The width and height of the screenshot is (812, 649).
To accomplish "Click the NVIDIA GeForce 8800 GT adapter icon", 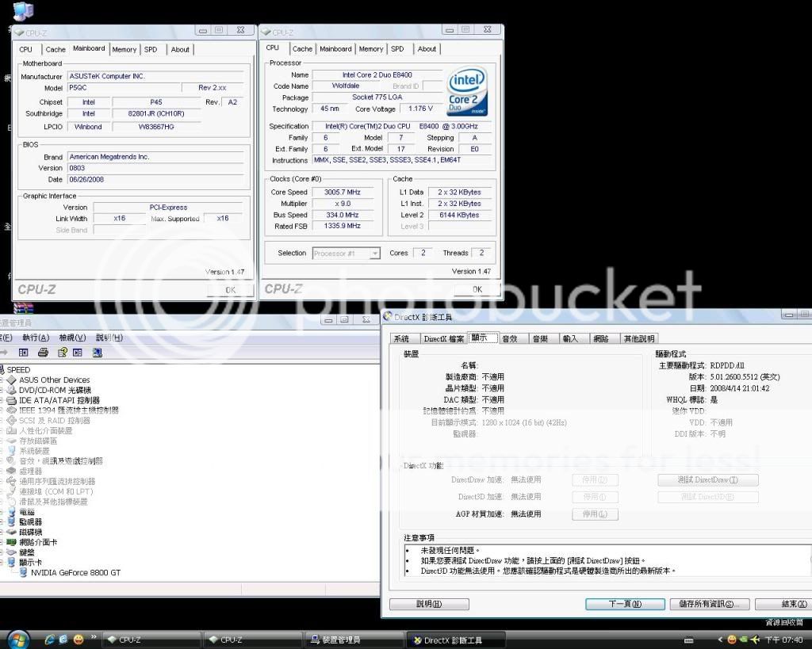I will click(x=23, y=572).
